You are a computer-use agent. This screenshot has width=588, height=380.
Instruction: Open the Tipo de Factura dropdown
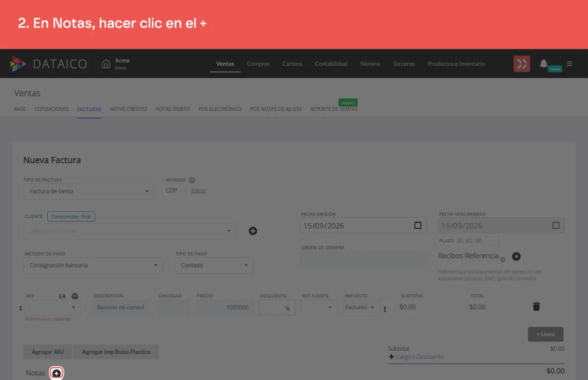[89, 191]
